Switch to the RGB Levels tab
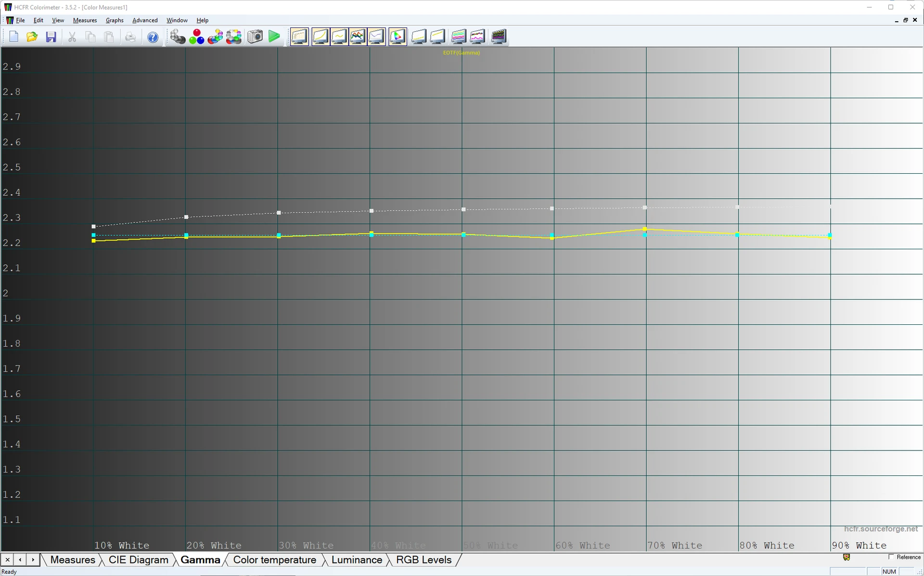 pyautogui.click(x=423, y=560)
